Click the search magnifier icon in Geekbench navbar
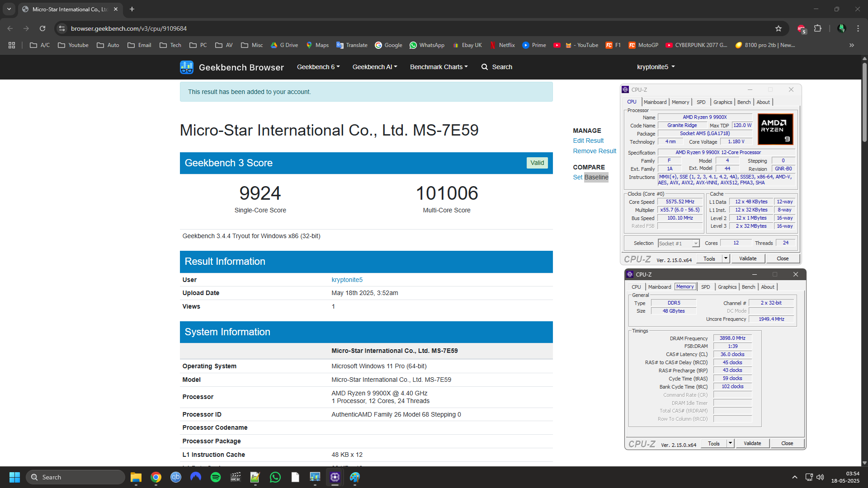 [484, 67]
